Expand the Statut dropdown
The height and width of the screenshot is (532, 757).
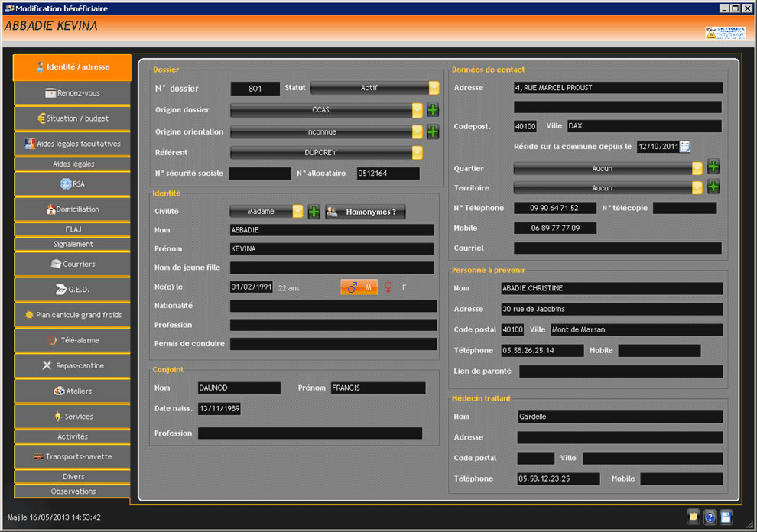(x=434, y=88)
